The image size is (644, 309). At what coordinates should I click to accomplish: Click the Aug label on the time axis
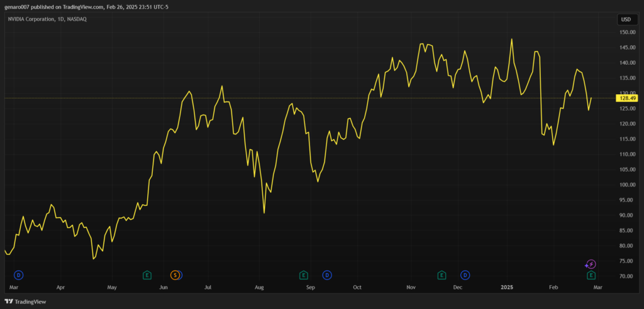click(x=259, y=288)
